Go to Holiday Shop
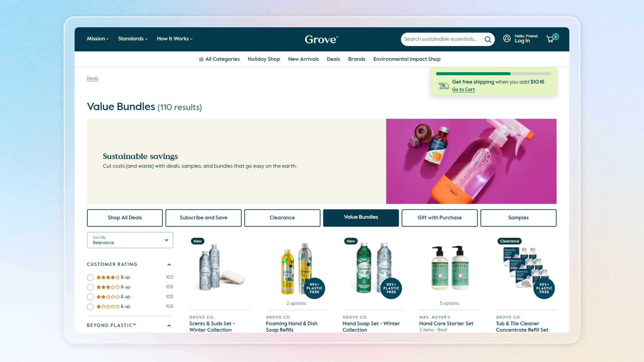 [x=264, y=59]
